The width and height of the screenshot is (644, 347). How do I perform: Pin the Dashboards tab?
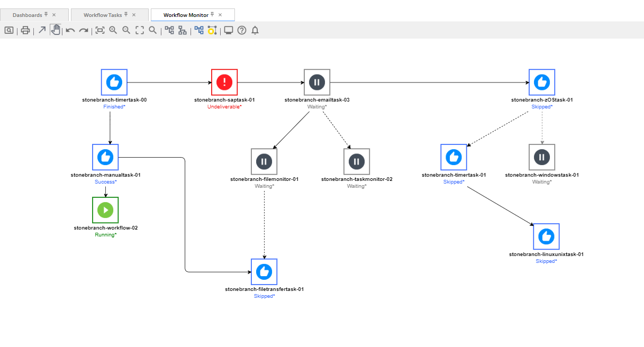[x=46, y=15]
